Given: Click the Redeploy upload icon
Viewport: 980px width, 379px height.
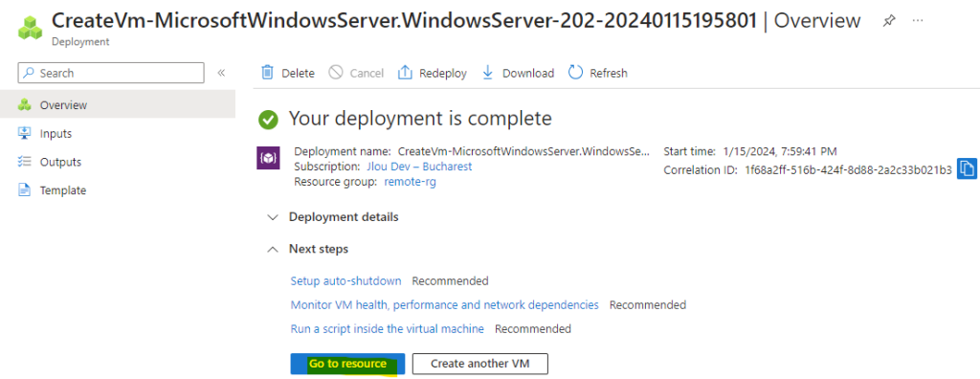Looking at the screenshot, I should [x=405, y=73].
